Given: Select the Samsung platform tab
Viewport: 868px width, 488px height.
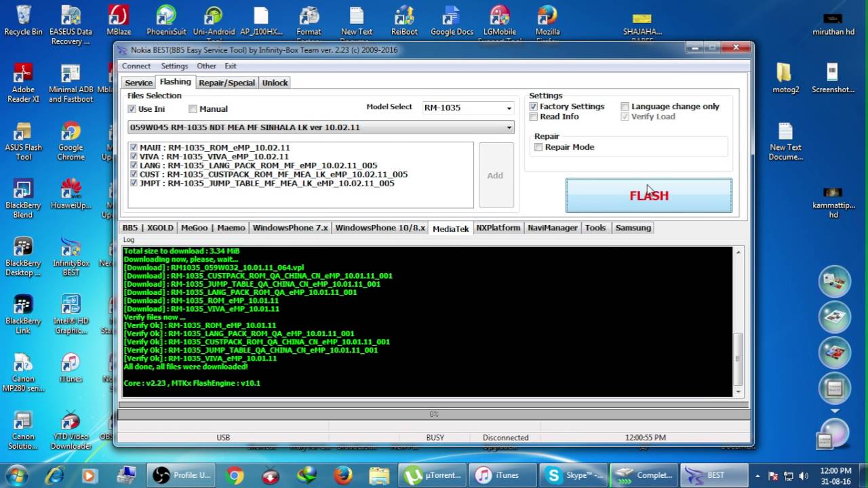Looking at the screenshot, I should pos(633,228).
